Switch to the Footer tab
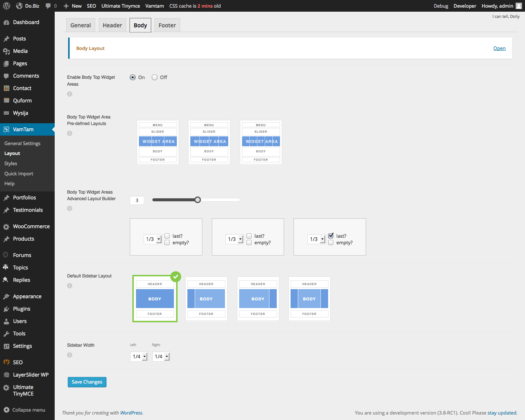 [167, 26]
